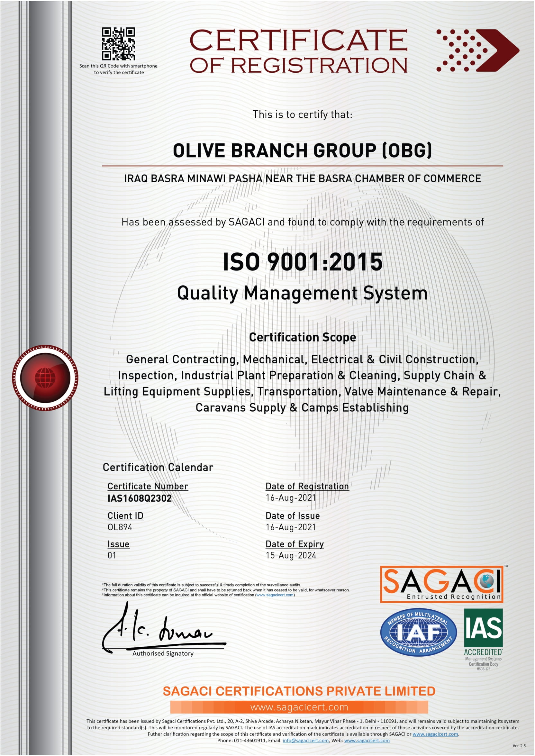535x756 pixels.
Task: Select 16-Aug-2021 under Date of Registration
Action: click(x=291, y=498)
